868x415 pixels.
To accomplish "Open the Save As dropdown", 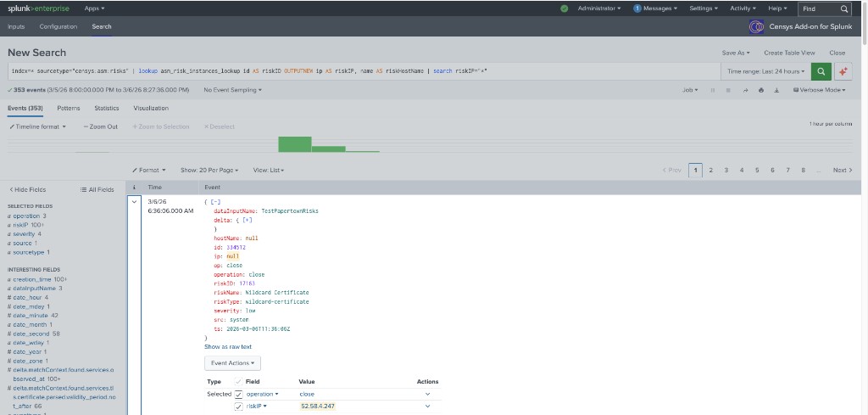I will (736, 53).
